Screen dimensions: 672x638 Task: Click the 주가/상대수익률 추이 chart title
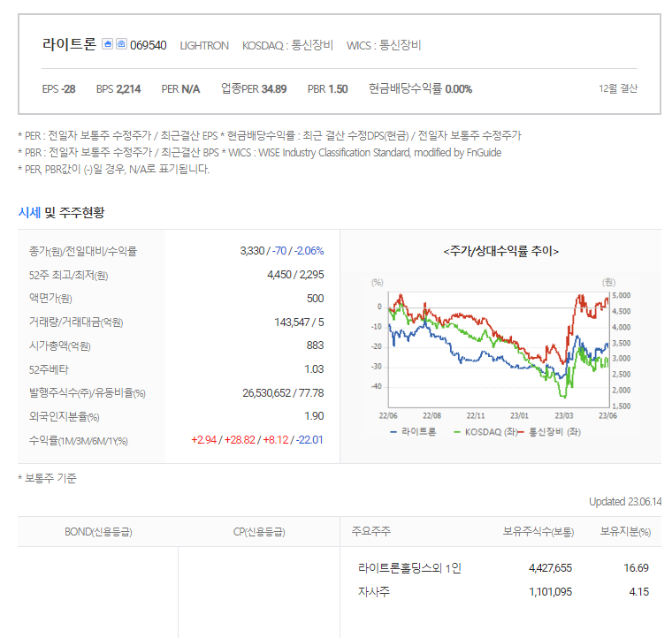click(x=500, y=251)
